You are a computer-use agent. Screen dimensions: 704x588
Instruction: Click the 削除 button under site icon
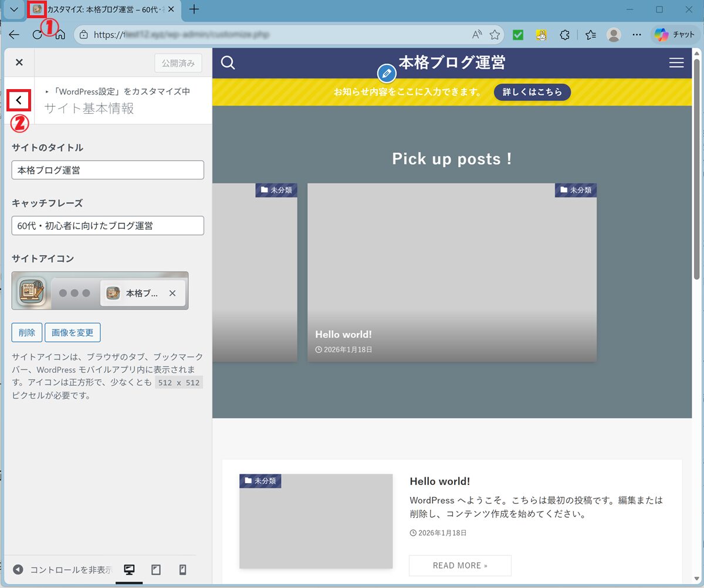pyautogui.click(x=26, y=332)
